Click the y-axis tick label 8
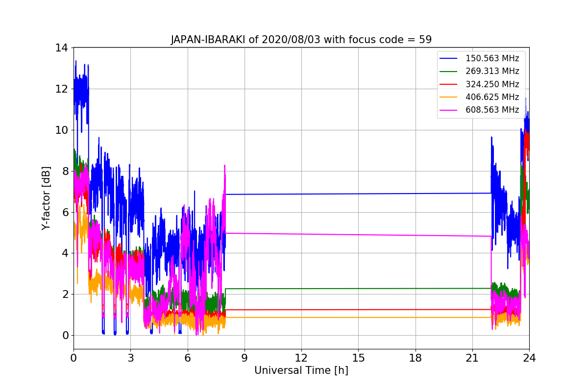 pos(65,171)
